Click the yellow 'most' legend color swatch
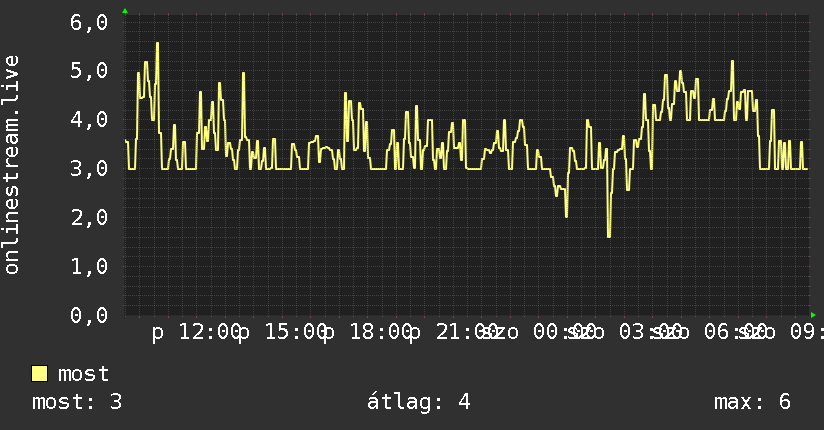This screenshot has width=824, height=430. (x=39, y=374)
